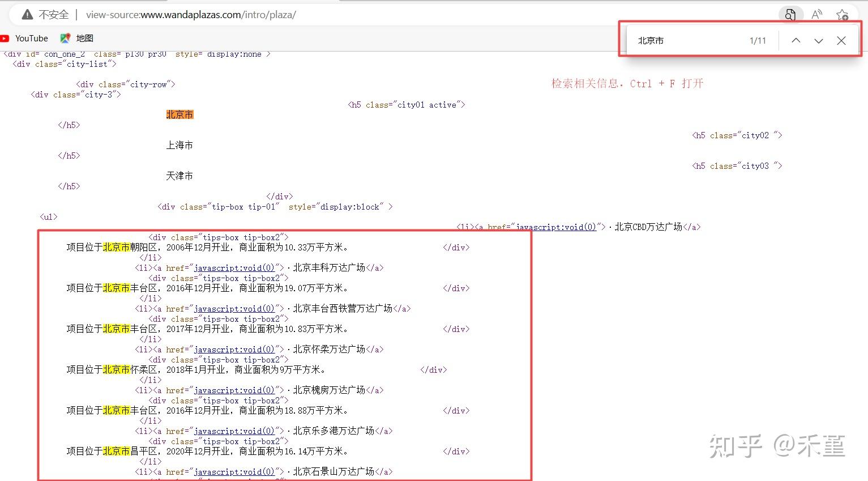Open the YouTube bookmark

click(x=25, y=38)
